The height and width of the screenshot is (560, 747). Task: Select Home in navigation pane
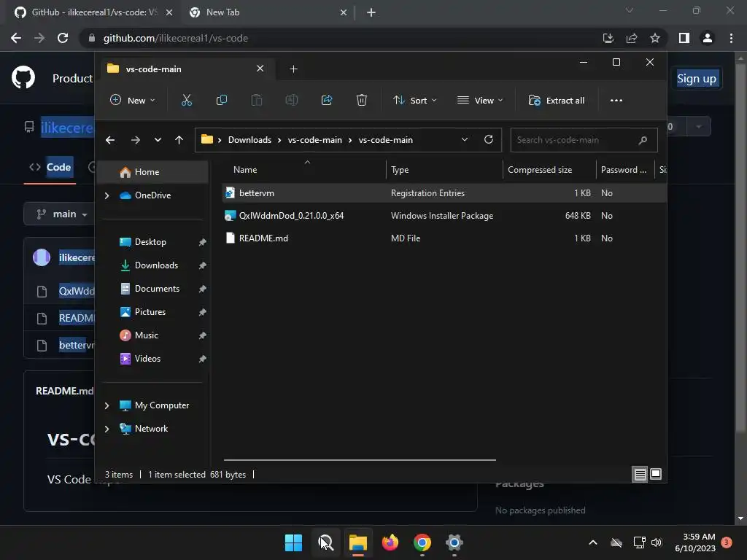152,172
